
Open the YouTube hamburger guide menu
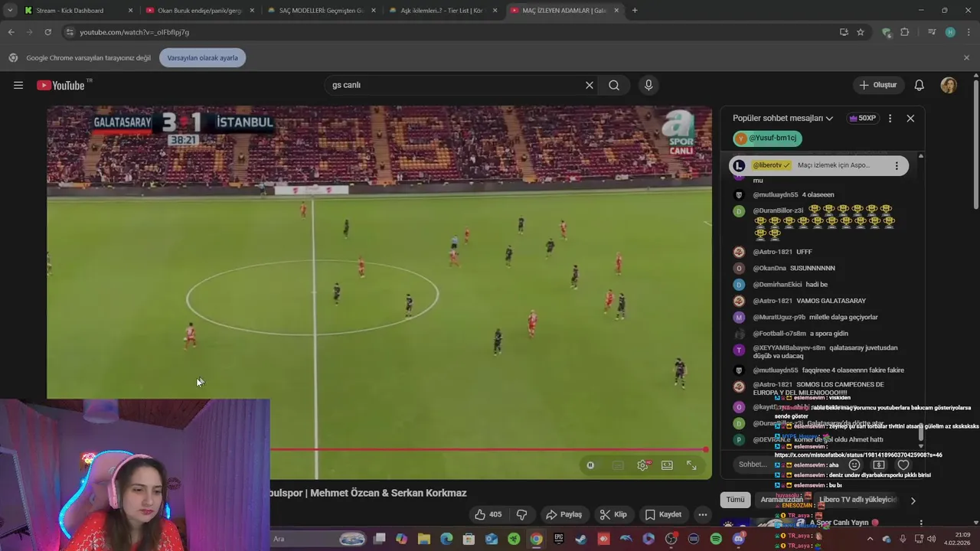point(18,85)
